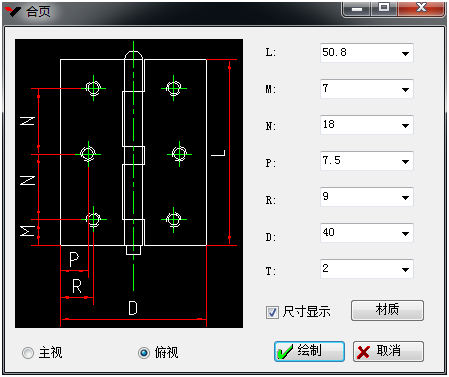Screen dimensions: 449x377
Task: Click inside the T value field
Action: click(x=360, y=269)
